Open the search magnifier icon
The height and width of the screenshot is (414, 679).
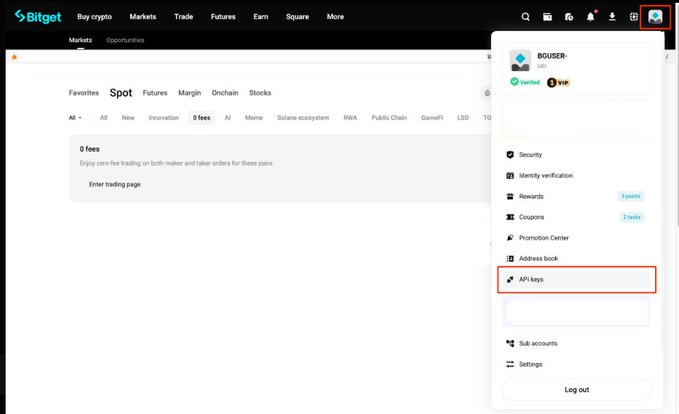(x=525, y=17)
